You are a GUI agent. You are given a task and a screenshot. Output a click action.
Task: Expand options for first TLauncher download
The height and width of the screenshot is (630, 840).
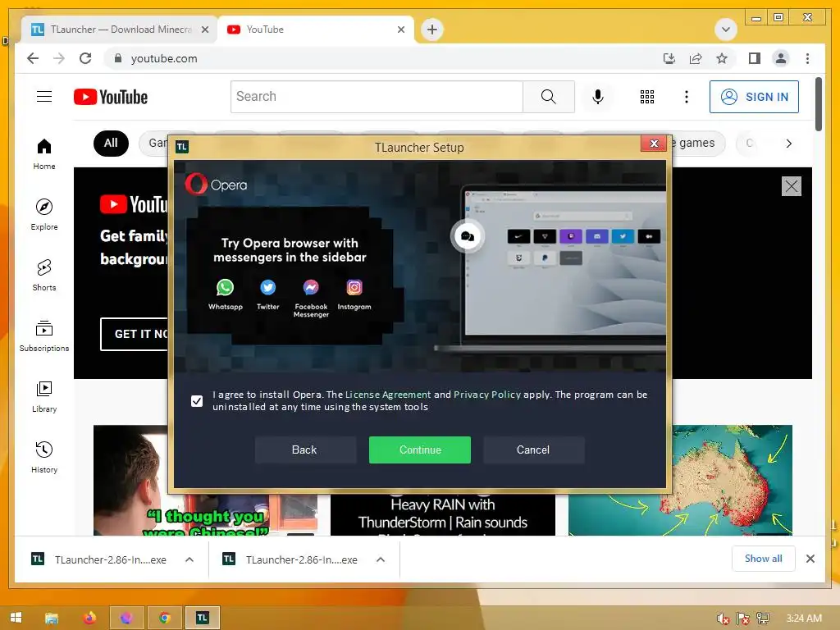(x=189, y=559)
